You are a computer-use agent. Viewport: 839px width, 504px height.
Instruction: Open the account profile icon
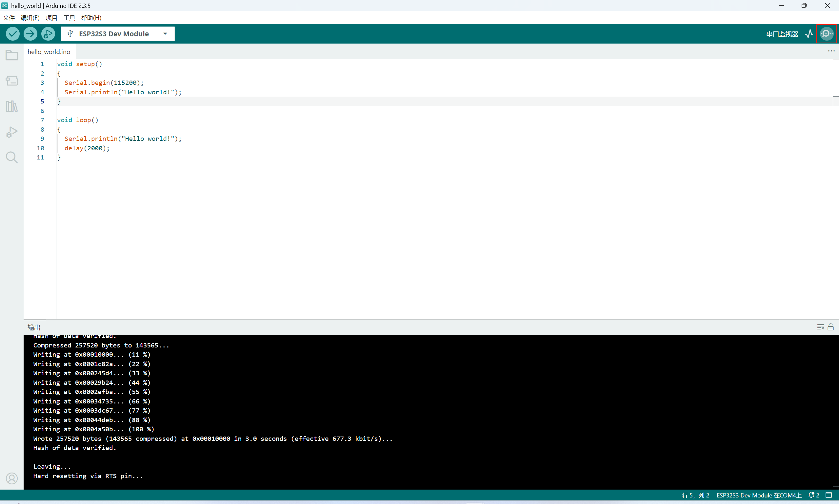click(12, 478)
